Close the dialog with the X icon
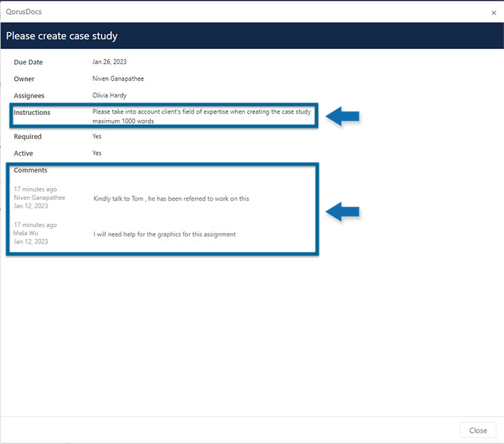This screenshot has height=444, width=504. click(493, 12)
